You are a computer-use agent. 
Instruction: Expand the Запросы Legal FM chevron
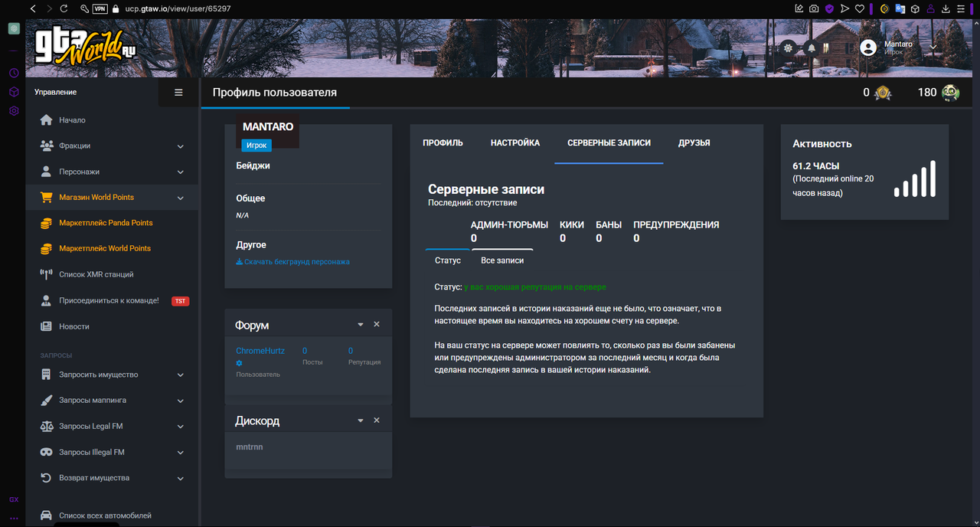click(181, 427)
